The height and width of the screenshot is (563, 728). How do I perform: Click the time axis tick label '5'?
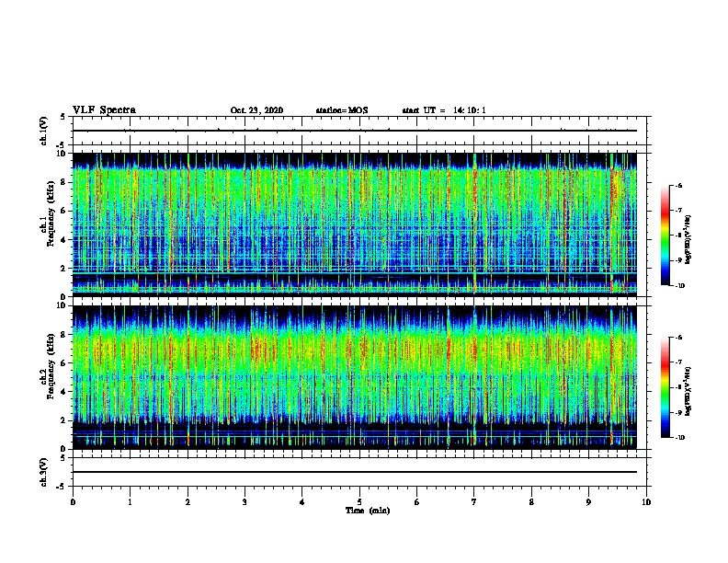point(359,502)
